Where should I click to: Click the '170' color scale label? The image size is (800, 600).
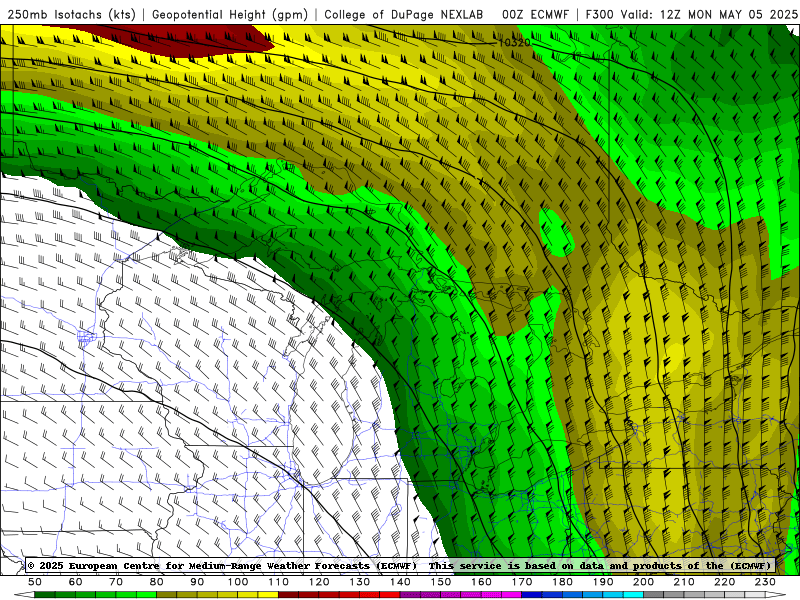[x=521, y=582]
